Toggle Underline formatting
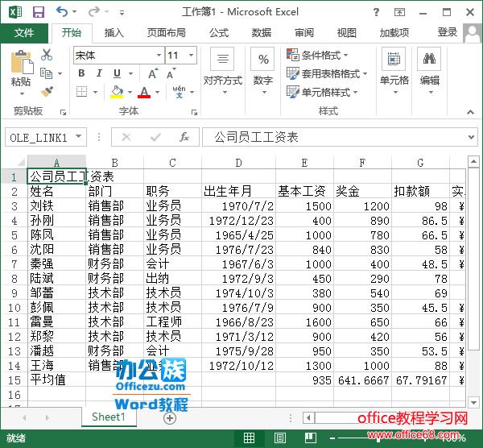Image resolution: width=483 pixels, height=448 pixels. [118, 73]
